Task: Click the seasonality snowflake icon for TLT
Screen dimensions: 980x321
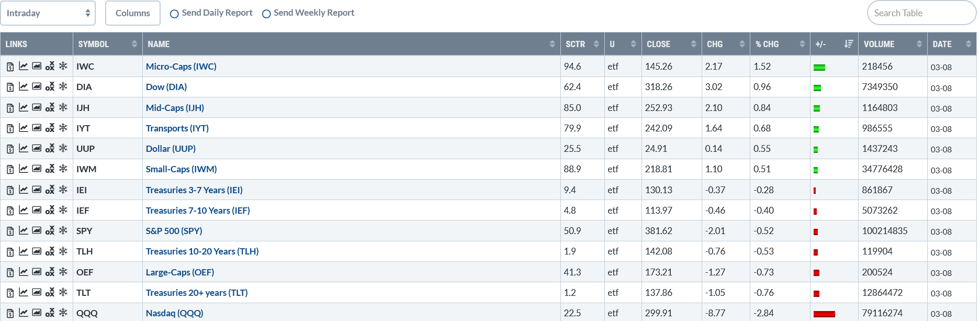Action: coord(63,292)
